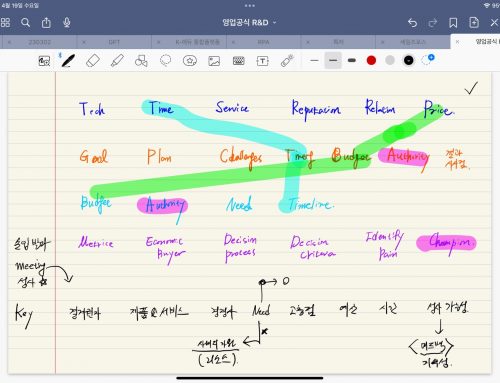
Task: Switch to the RPA tab
Action: coord(263,42)
